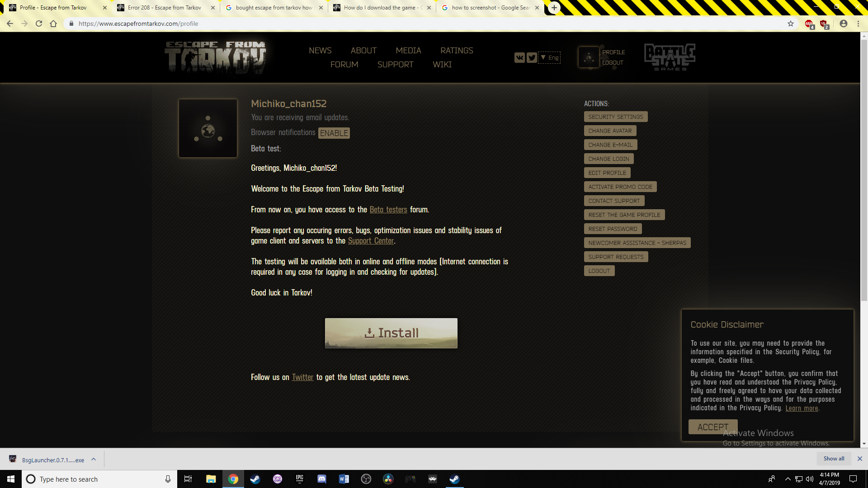Viewport: 868px width, 488px height.
Task: Open the Beta Testers forum link
Action: pyautogui.click(x=388, y=209)
